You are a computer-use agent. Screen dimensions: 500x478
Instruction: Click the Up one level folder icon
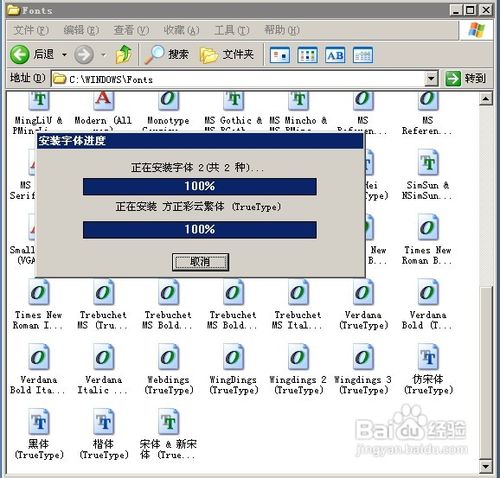[124, 54]
